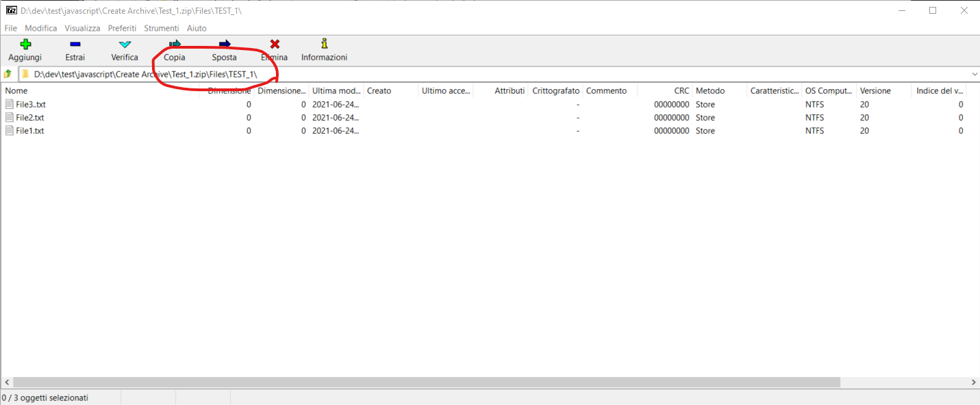Open the Visualizza menu
This screenshot has height=405, width=980.
82,28
